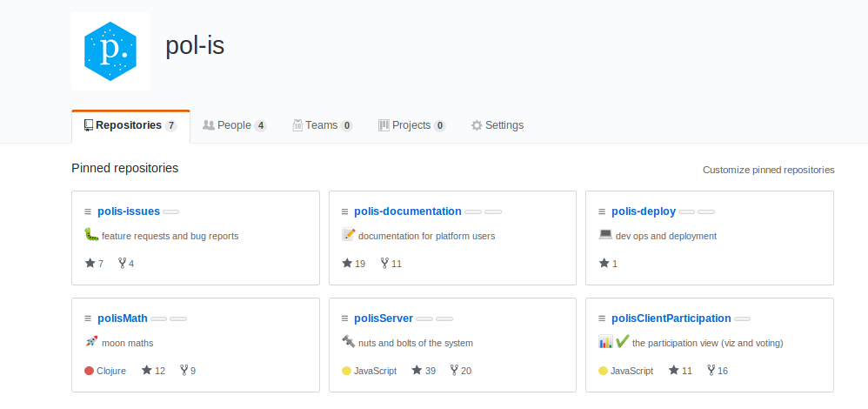Image resolution: width=868 pixels, height=409 pixels.
Task: Click the memo emoji on polis-documentation
Action: [348, 234]
